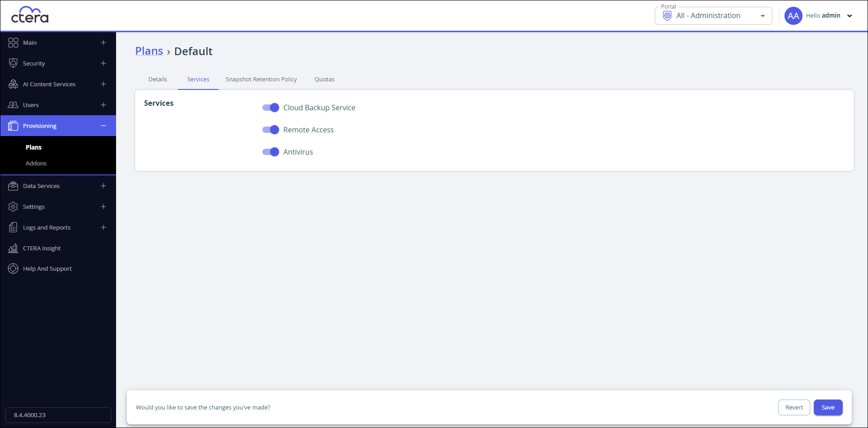Image resolution: width=868 pixels, height=428 pixels.
Task: Click the Settings gear icon
Action: pyautogui.click(x=13, y=207)
